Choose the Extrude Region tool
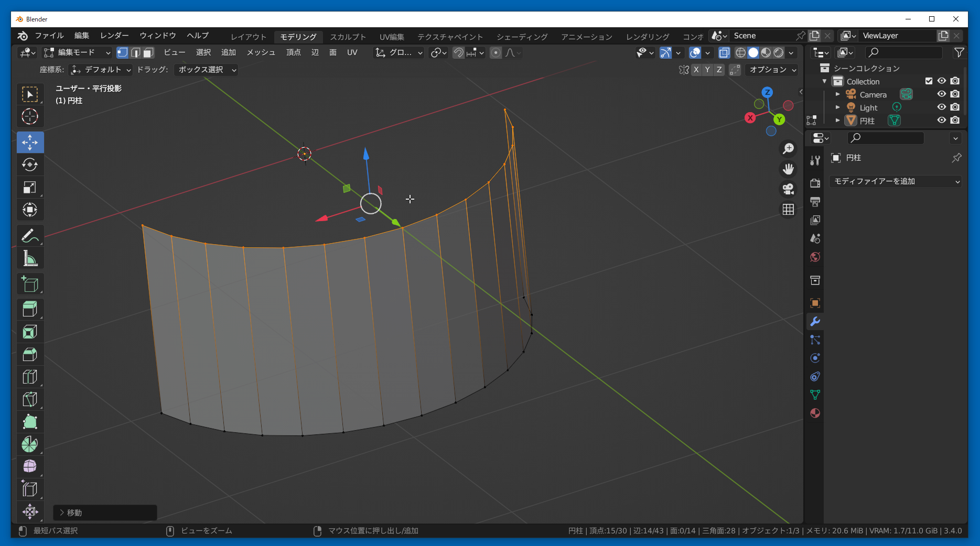Screen dimensions: 980x546 click(x=30, y=309)
